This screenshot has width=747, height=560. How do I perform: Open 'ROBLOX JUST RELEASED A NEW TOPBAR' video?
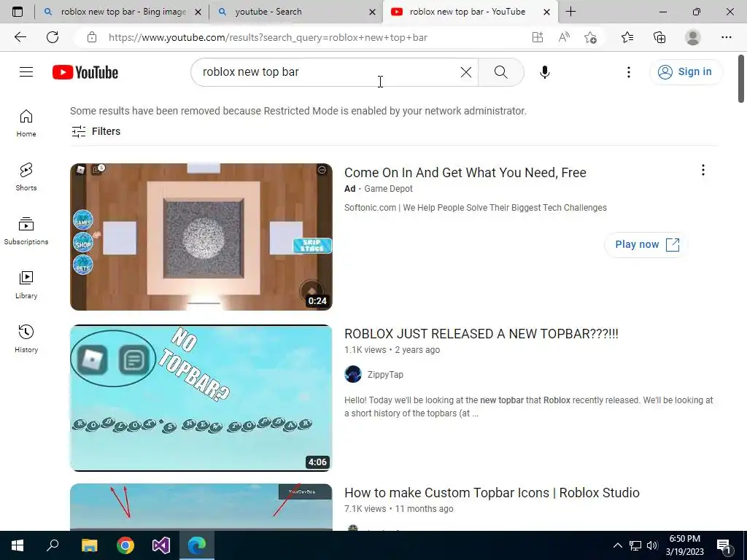pyautogui.click(x=481, y=334)
